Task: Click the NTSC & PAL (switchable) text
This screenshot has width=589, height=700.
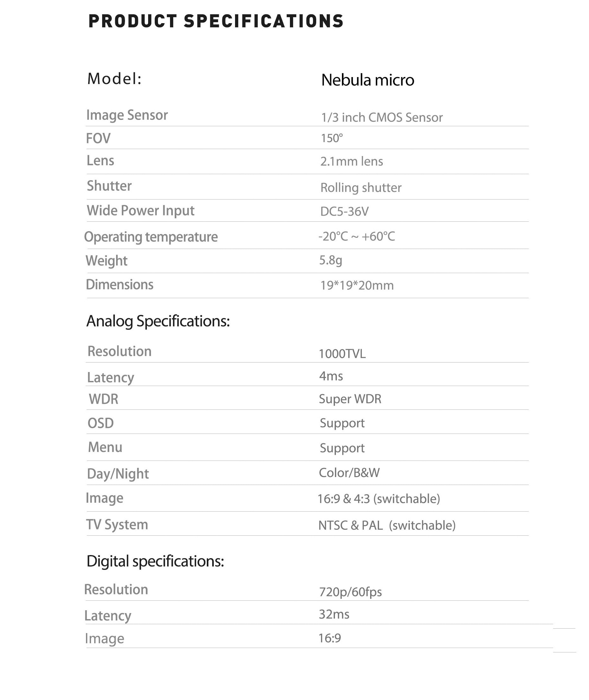Action: pyautogui.click(x=387, y=526)
